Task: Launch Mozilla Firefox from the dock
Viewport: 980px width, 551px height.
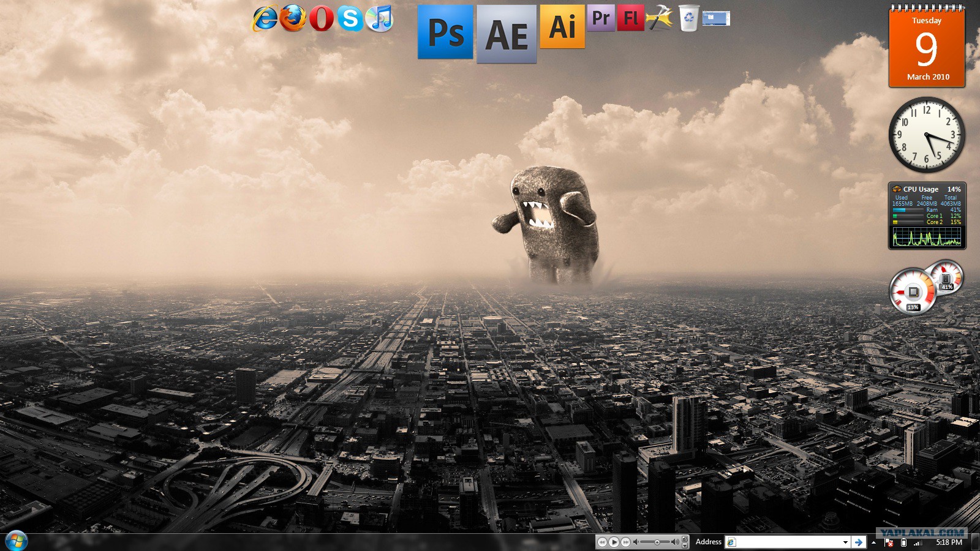Action: coord(293,18)
